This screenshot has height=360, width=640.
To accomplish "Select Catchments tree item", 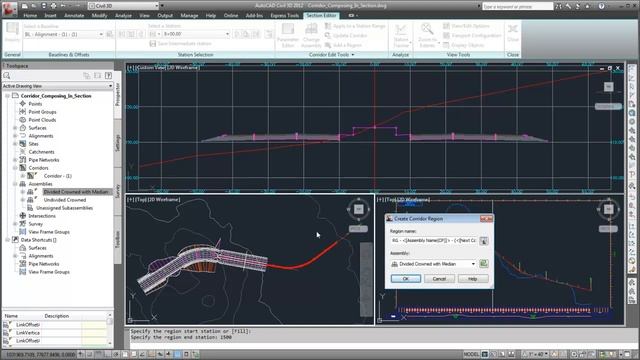I will [x=41, y=152].
